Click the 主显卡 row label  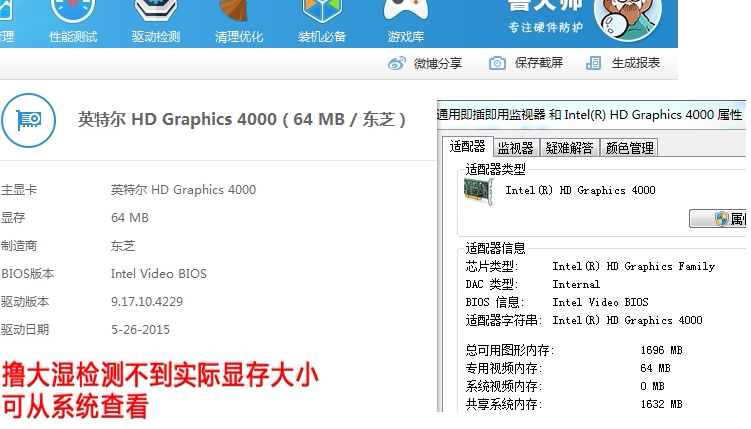(x=19, y=190)
